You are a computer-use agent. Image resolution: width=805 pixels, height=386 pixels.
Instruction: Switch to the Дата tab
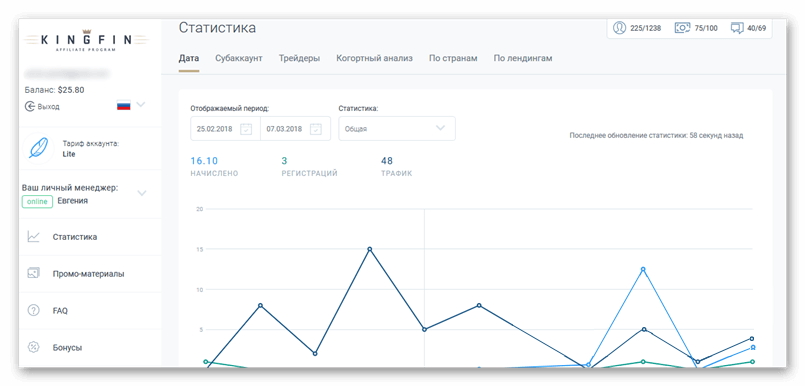[189, 59]
